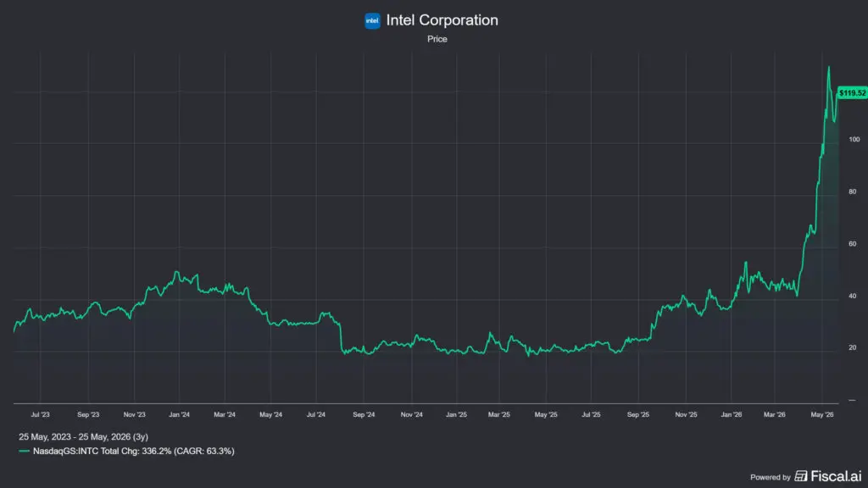The width and height of the screenshot is (868, 488).
Task: Click the 60 price axis label
Action: click(x=853, y=244)
